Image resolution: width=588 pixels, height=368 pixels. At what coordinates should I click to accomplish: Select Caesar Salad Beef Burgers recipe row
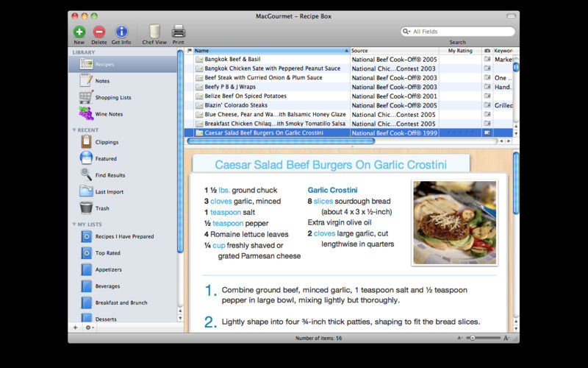click(348, 132)
